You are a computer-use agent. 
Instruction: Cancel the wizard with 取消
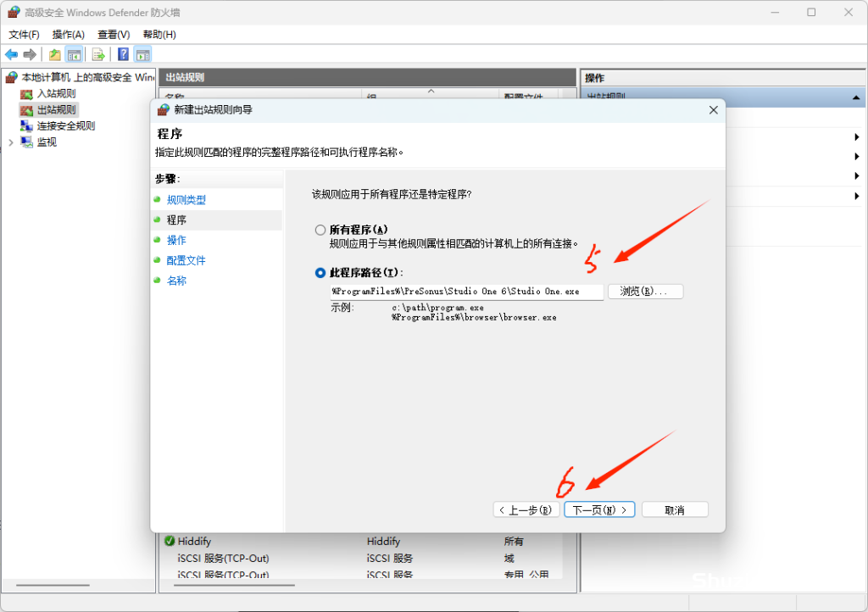click(x=675, y=509)
